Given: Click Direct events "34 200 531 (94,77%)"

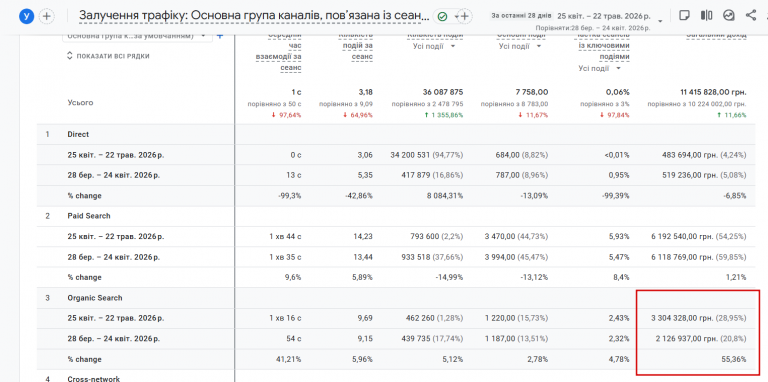Looking at the screenshot, I should (x=427, y=155).
